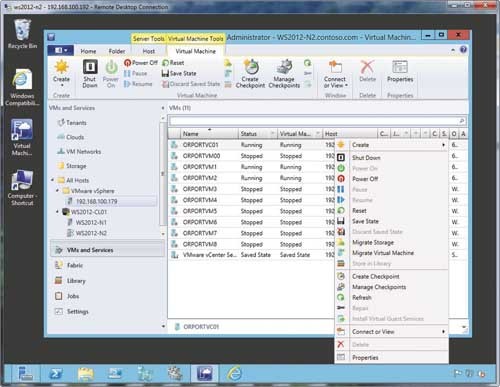
Task: Select Storage in the navigation tree
Action: [72, 166]
